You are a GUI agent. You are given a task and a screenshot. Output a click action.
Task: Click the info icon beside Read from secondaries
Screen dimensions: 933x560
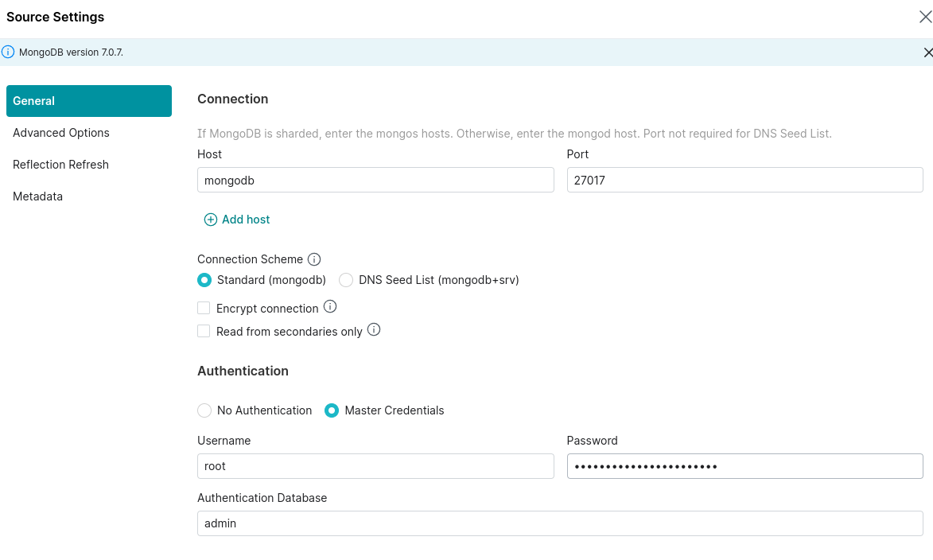click(x=374, y=329)
